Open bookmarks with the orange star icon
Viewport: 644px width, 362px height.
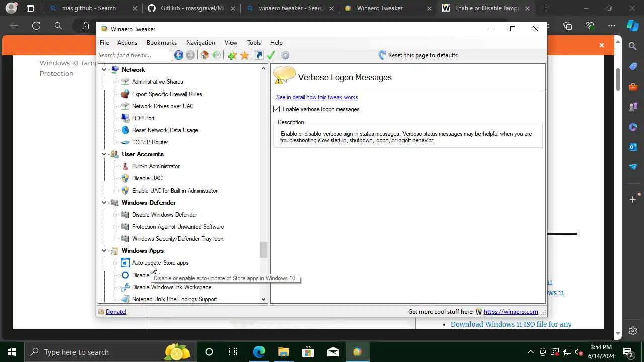click(x=245, y=55)
